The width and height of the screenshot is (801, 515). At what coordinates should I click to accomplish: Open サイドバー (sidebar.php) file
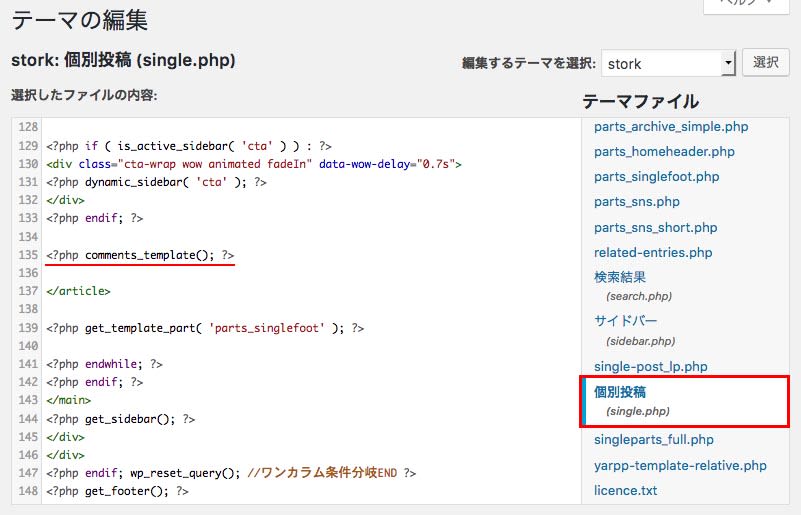pos(634,330)
